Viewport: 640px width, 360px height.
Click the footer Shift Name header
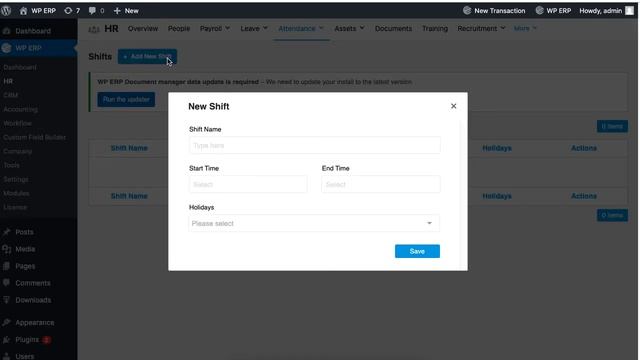coord(129,196)
